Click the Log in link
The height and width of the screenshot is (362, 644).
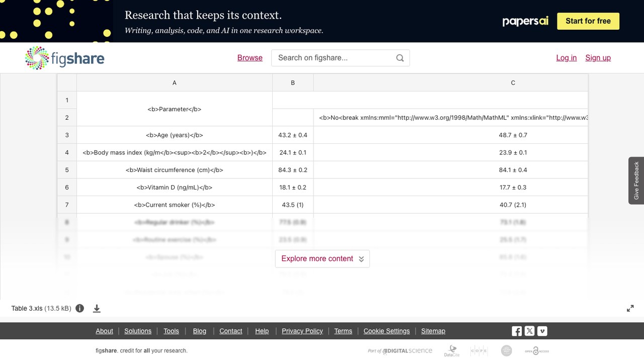(x=567, y=58)
